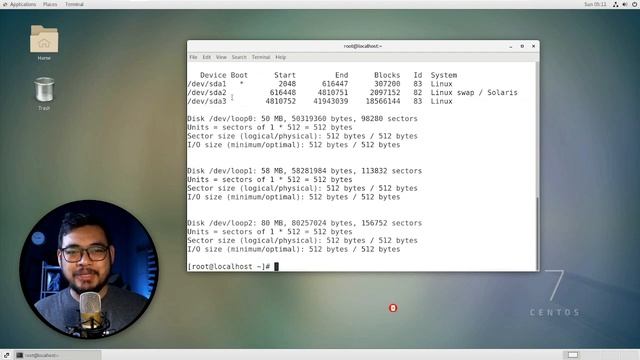Open the Trash desktop icon
The height and width of the screenshot is (360, 640).
point(44,93)
